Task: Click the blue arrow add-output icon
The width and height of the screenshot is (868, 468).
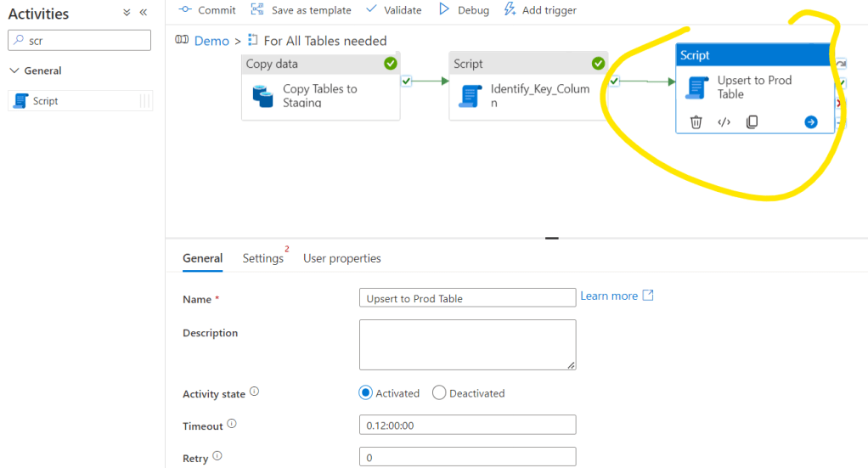Action: (x=810, y=122)
